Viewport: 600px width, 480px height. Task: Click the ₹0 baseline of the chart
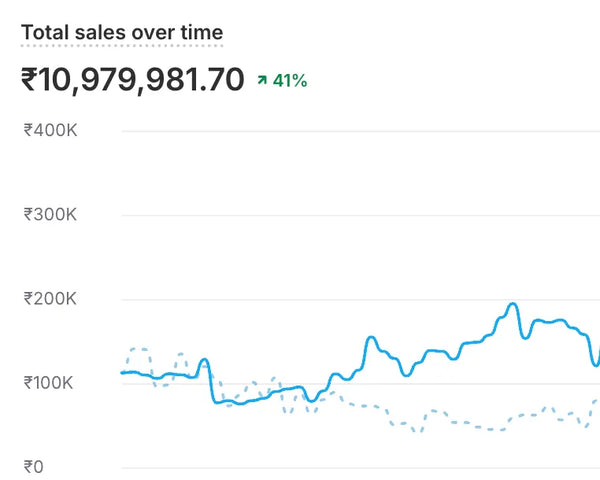click(360, 467)
